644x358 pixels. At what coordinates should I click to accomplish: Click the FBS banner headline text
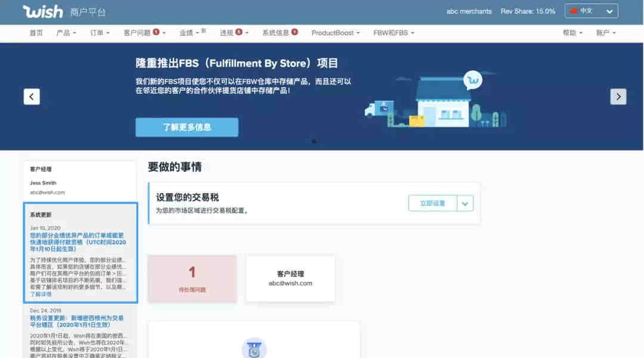tap(237, 63)
